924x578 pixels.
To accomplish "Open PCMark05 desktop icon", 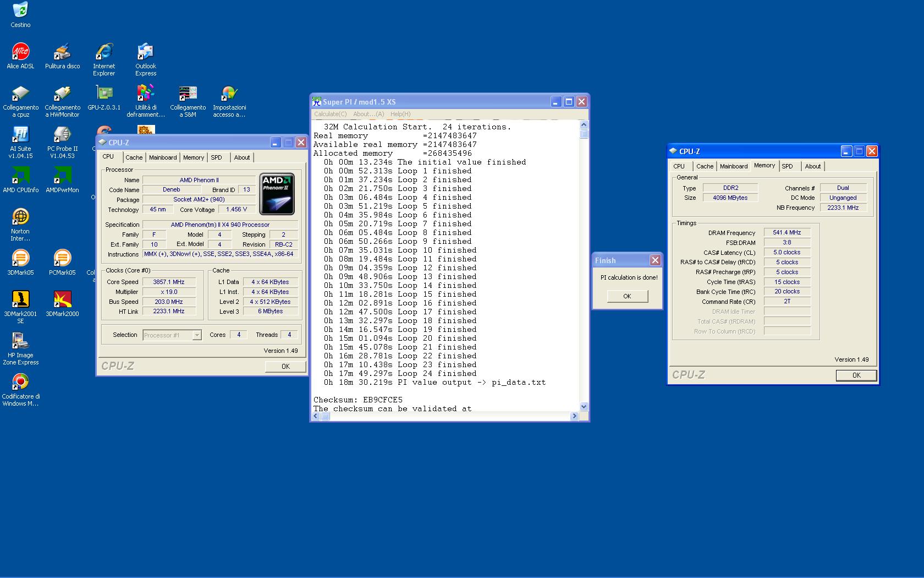I will tap(62, 263).
